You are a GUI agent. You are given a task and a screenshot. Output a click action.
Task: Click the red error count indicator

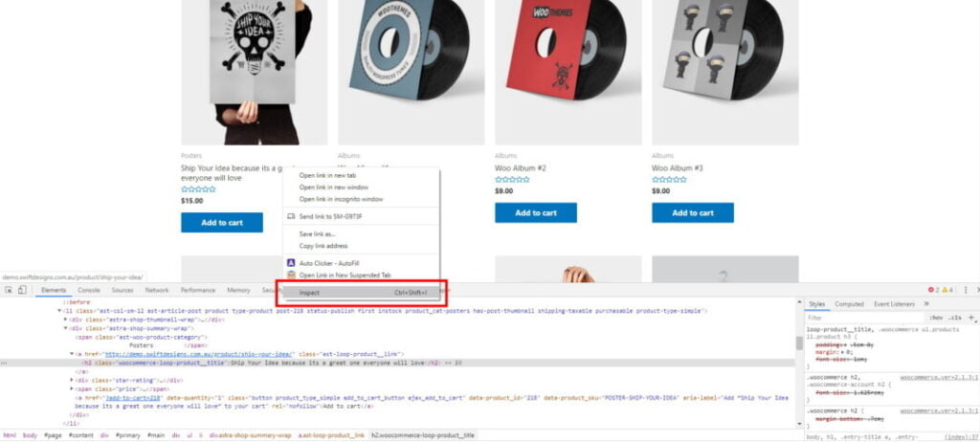coord(932,290)
